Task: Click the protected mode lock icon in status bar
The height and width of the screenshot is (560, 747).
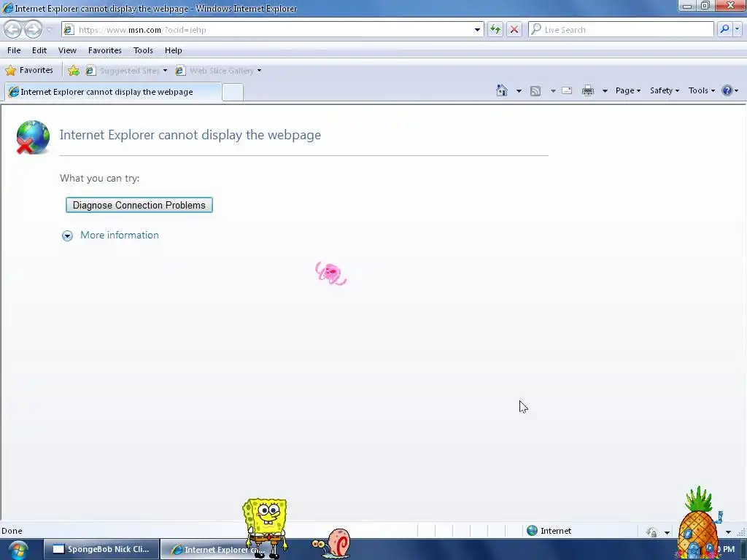Action: click(x=651, y=532)
